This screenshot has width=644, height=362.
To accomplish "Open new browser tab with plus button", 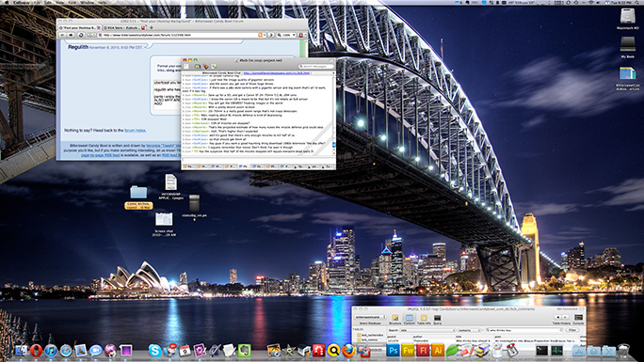I will pos(152,27).
